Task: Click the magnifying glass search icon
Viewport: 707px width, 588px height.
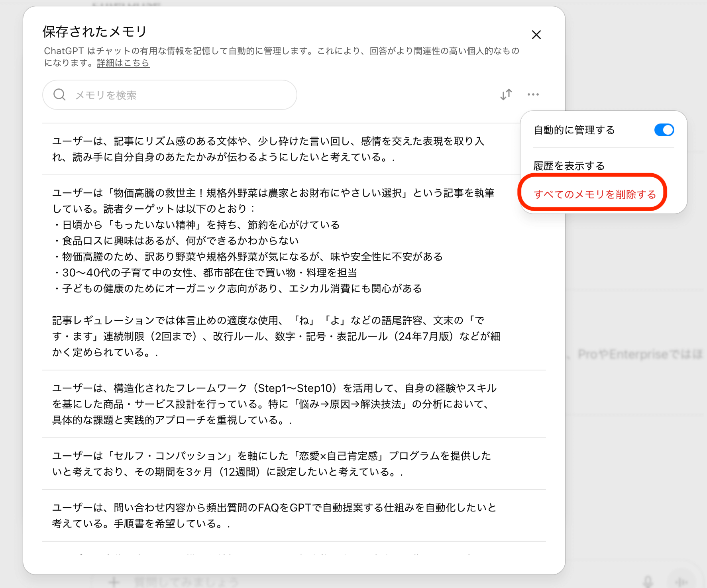Action: click(59, 95)
